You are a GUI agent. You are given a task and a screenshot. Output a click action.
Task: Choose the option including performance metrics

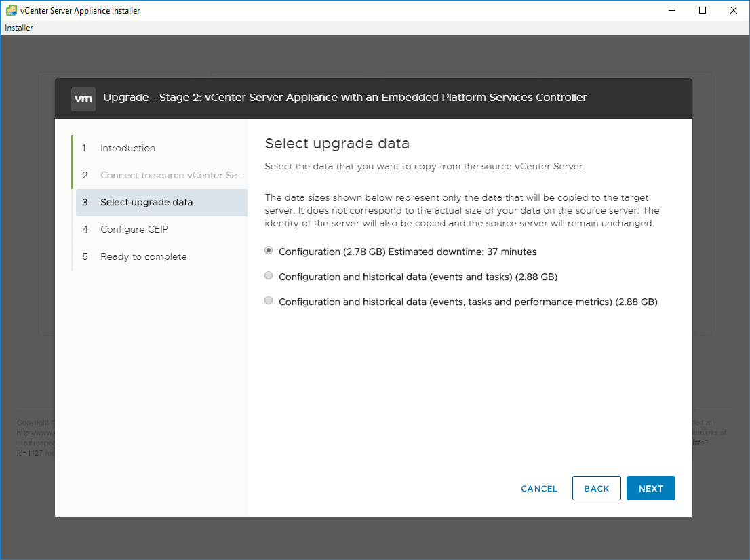click(x=269, y=300)
